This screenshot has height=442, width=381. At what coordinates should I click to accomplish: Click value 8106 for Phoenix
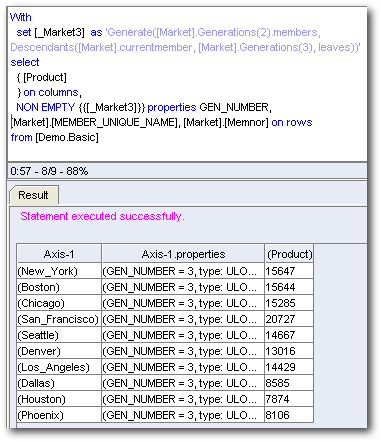[289, 415]
